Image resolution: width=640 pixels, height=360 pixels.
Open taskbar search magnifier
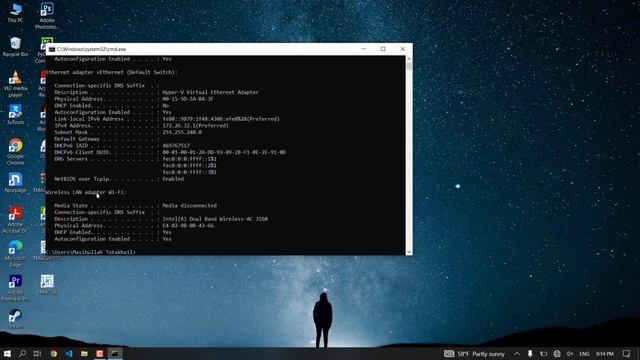[x=22, y=353]
